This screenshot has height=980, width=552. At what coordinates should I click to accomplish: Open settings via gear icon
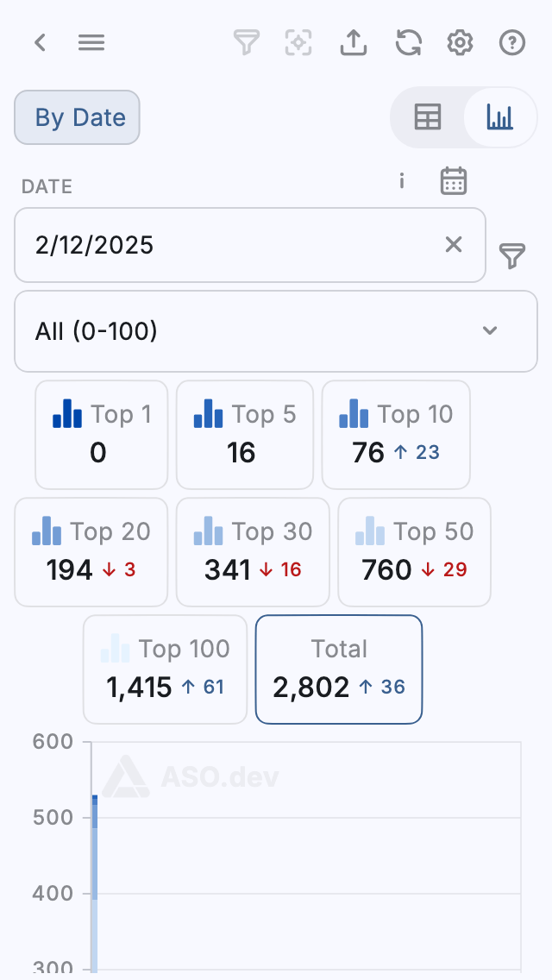click(x=461, y=42)
